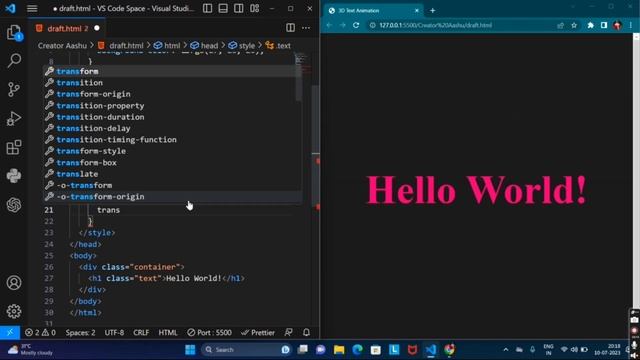Select the draft.html editor tab

(x=67, y=28)
